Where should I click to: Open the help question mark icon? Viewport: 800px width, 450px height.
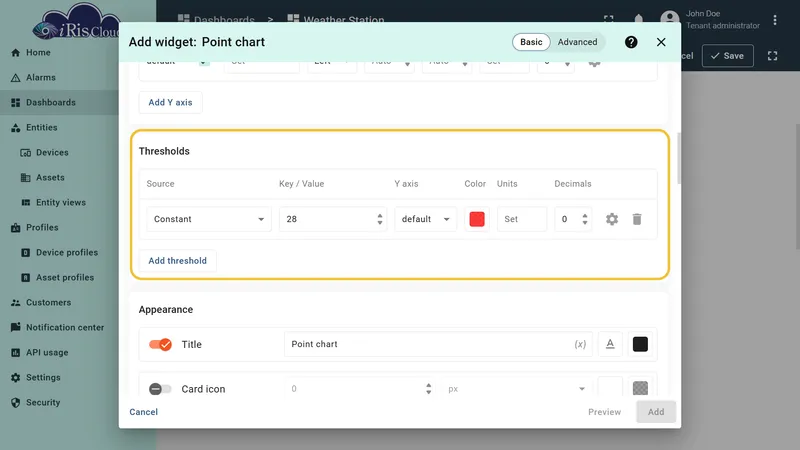pyautogui.click(x=631, y=42)
